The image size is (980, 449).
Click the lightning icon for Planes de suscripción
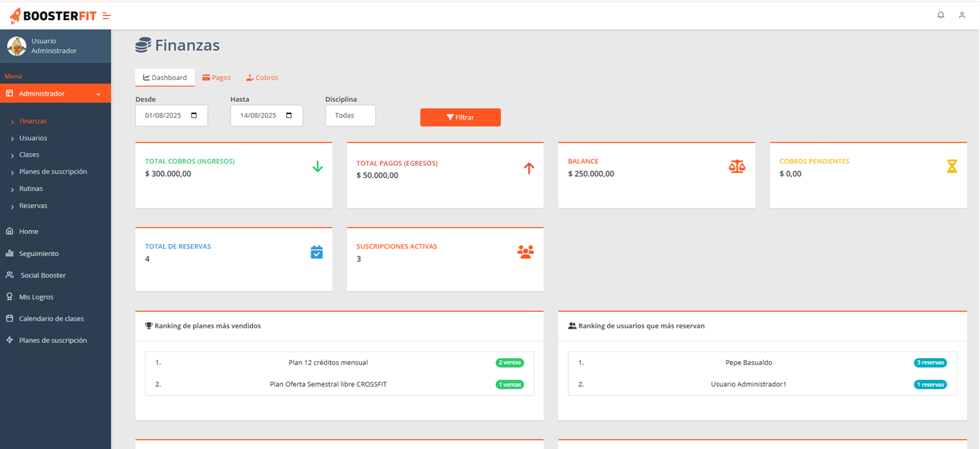click(10, 340)
